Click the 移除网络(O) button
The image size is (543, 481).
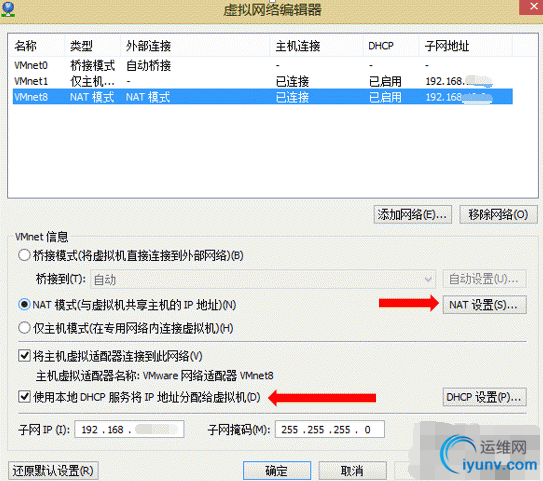(x=498, y=215)
